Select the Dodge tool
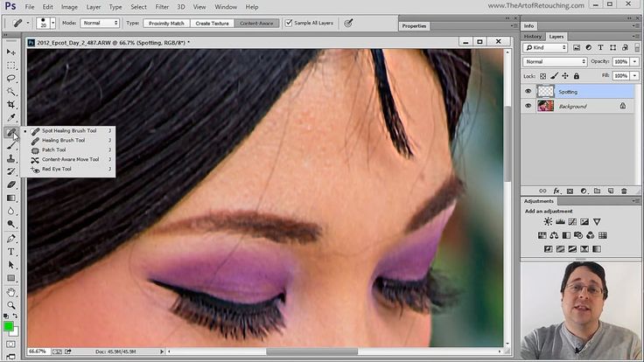 11,224
